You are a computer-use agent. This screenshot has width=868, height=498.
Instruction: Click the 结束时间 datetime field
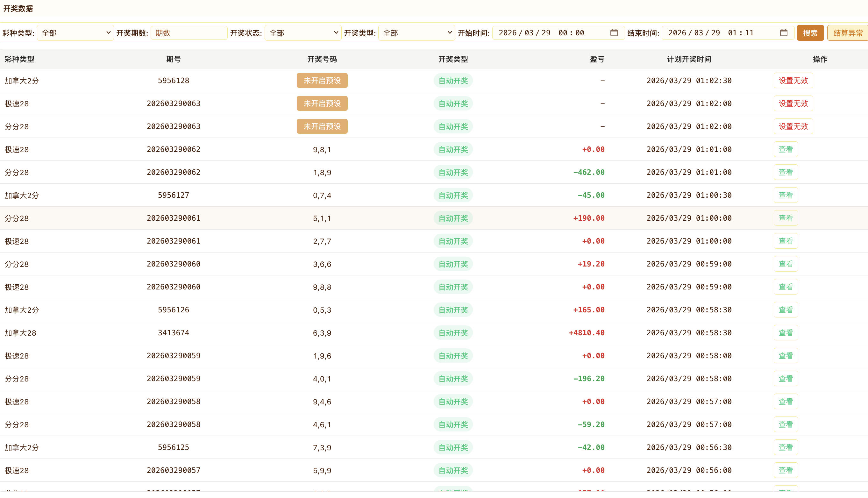pyautogui.click(x=728, y=33)
